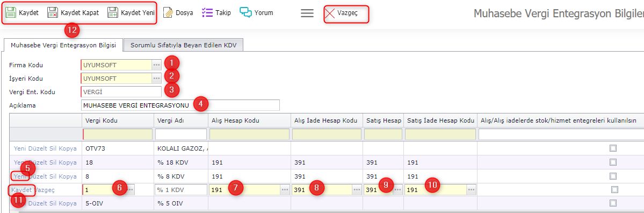
Task: Select the KOLALI GAZOZ tax name cell
Action: pos(180,148)
